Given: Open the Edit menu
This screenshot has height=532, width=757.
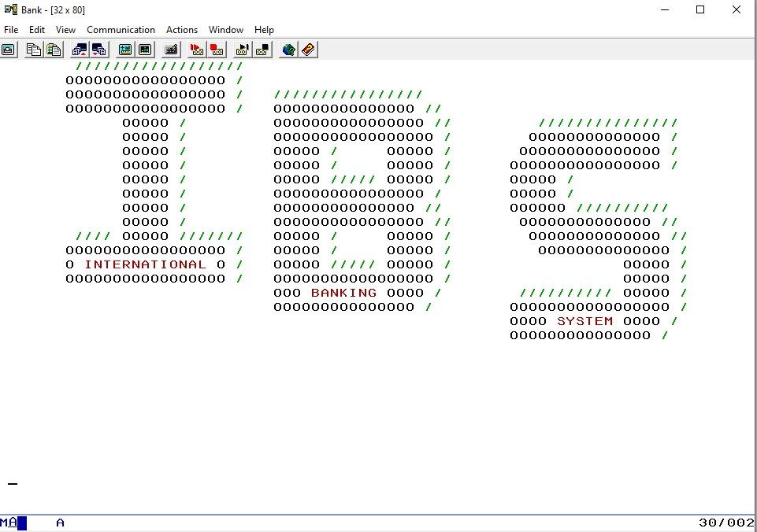Looking at the screenshot, I should (x=37, y=29).
